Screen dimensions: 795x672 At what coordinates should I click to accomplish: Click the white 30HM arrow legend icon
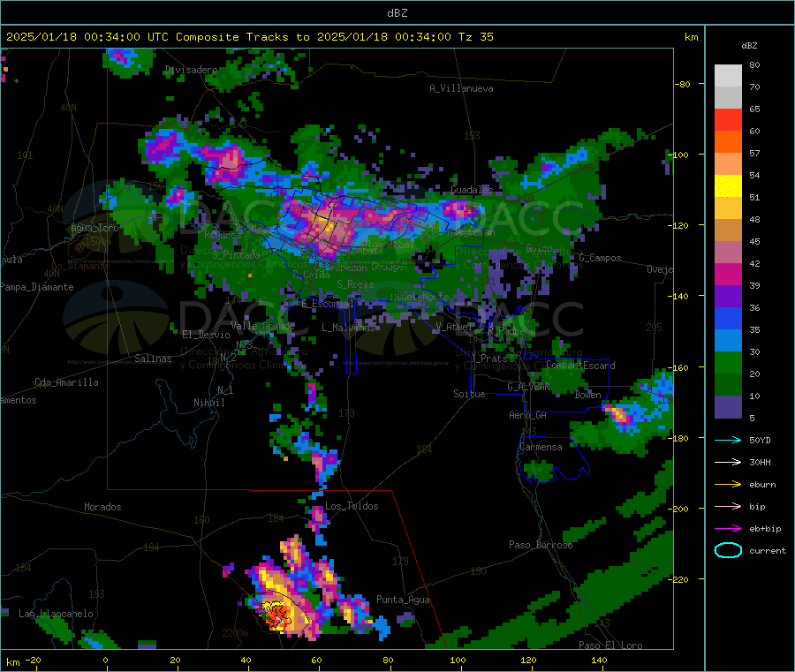coord(728,462)
